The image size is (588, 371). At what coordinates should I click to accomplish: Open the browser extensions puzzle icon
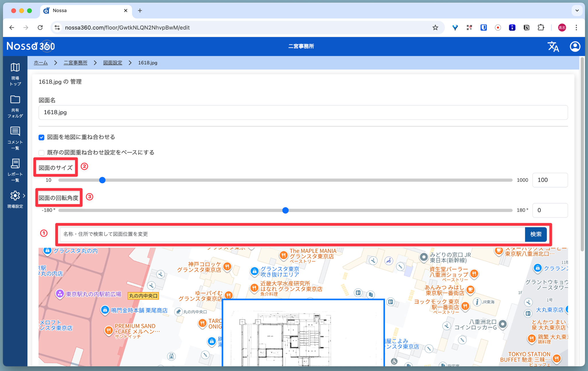click(541, 28)
